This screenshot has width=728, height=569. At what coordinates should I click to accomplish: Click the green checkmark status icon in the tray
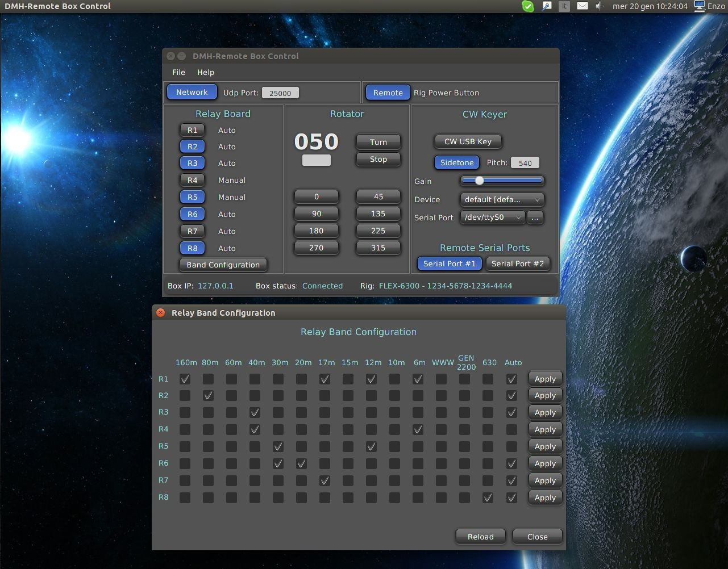527,6
